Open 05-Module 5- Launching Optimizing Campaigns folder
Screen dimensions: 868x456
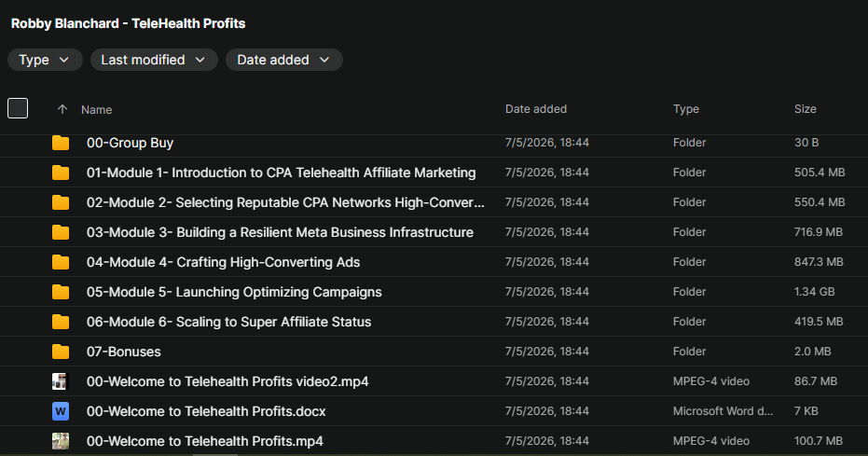234,292
